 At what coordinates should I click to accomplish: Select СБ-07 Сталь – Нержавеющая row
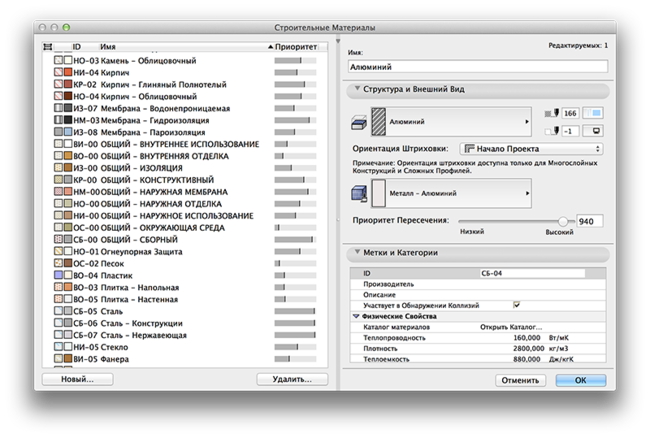pyautogui.click(x=185, y=335)
